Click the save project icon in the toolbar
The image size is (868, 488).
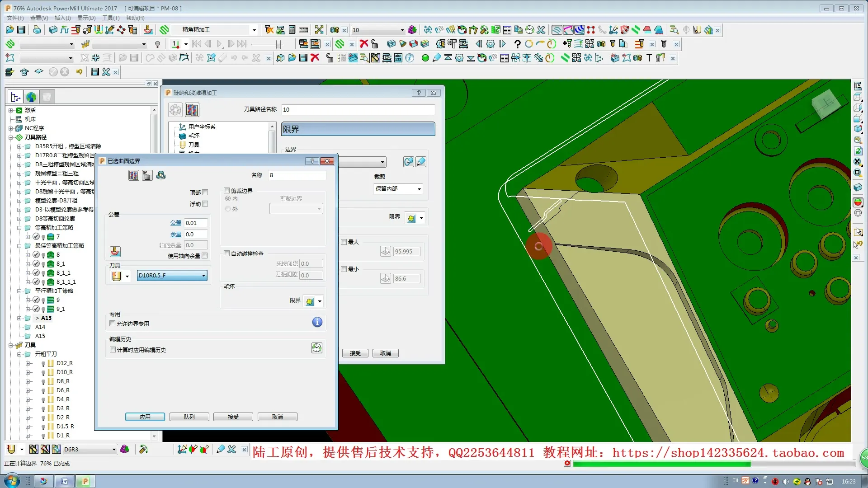point(21,30)
